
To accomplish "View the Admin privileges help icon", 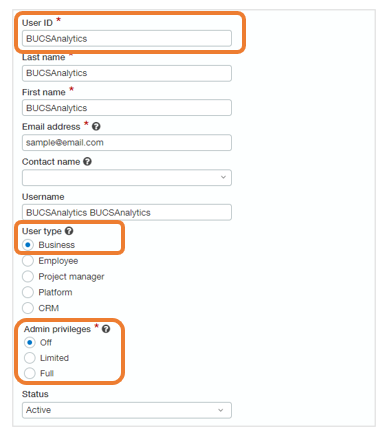I will pos(106,329).
